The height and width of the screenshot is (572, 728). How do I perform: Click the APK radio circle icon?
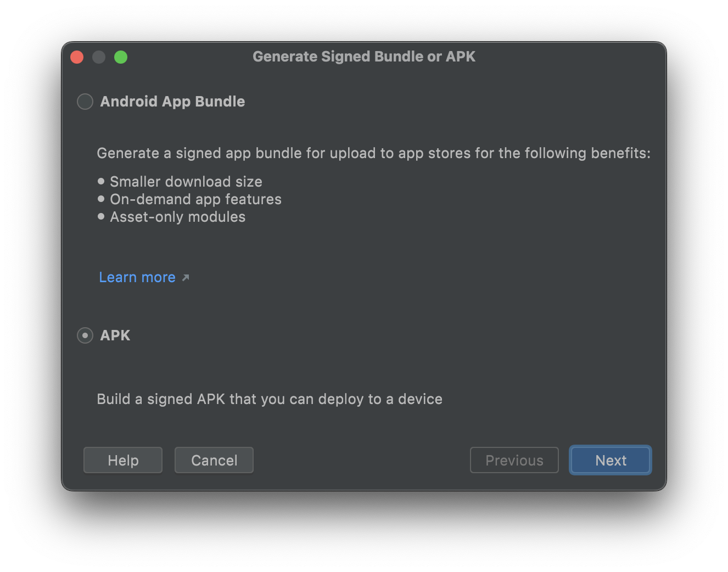click(x=85, y=335)
